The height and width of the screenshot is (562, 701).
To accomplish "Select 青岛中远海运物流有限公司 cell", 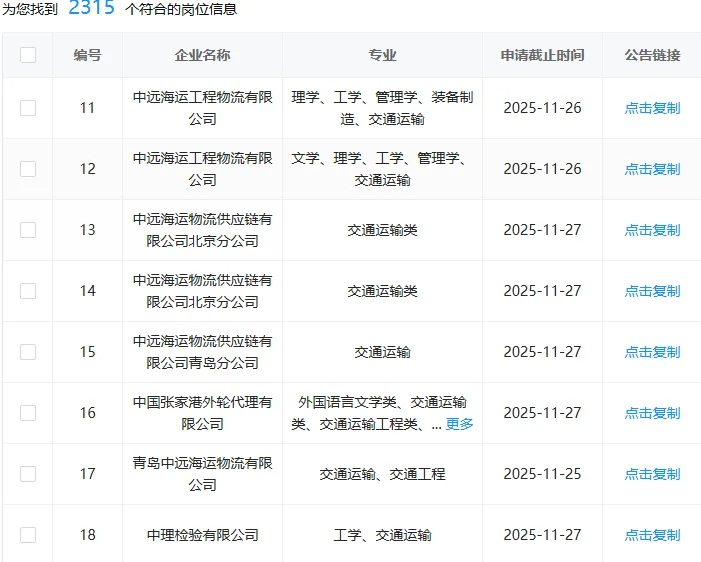I will pyautogui.click(x=203, y=474).
